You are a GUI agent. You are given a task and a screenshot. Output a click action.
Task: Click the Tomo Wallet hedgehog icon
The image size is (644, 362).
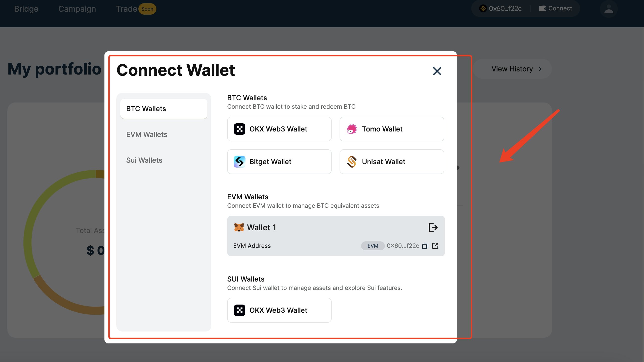point(352,129)
